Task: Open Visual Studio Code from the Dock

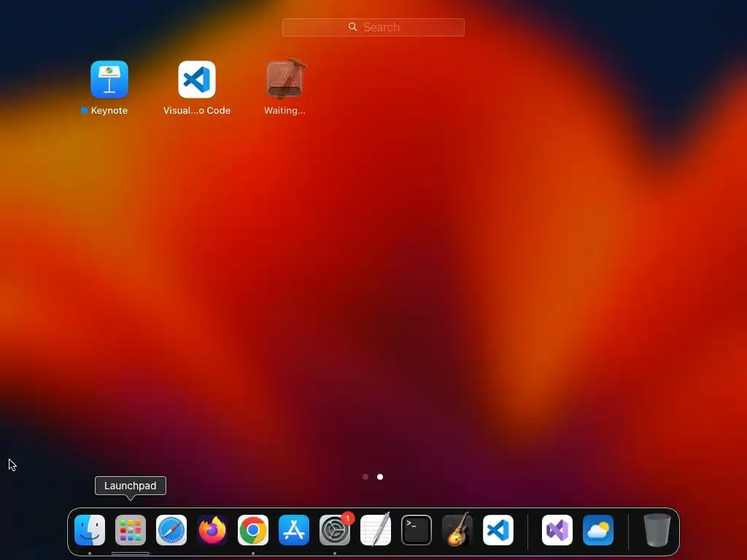Action: point(498,530)
